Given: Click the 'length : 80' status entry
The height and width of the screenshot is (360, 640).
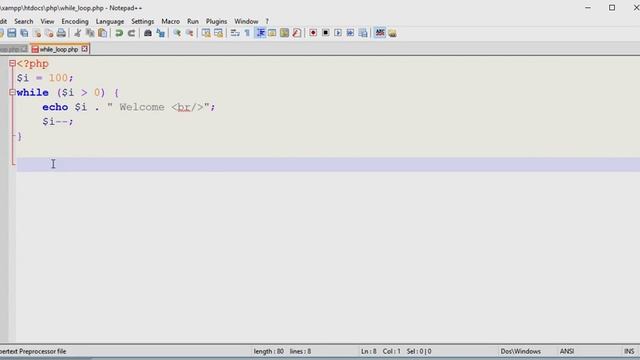Looking at the screenshot, I should coord(269,351).
